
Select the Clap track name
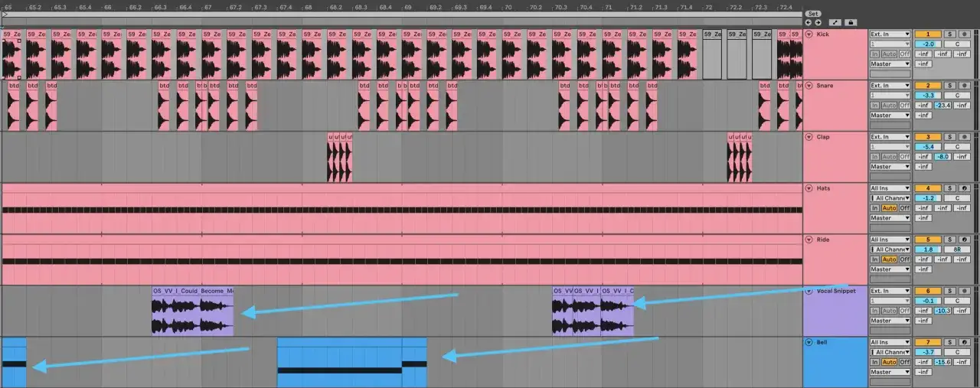point(823,137)
